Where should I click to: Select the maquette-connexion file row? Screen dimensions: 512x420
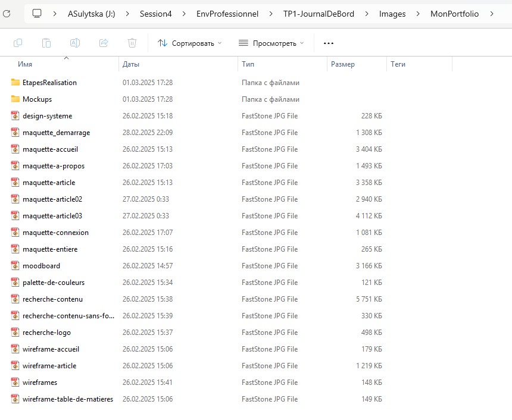55,233
